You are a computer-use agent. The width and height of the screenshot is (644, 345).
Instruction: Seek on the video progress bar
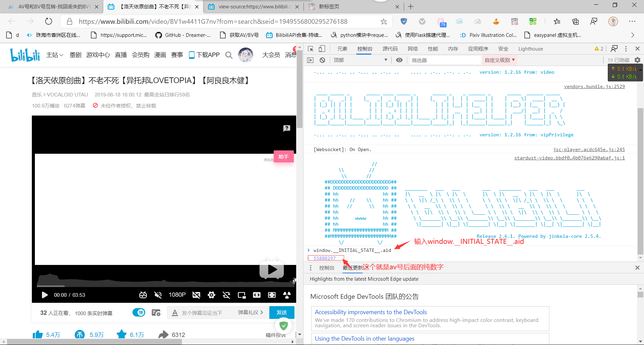click(165, 286)
